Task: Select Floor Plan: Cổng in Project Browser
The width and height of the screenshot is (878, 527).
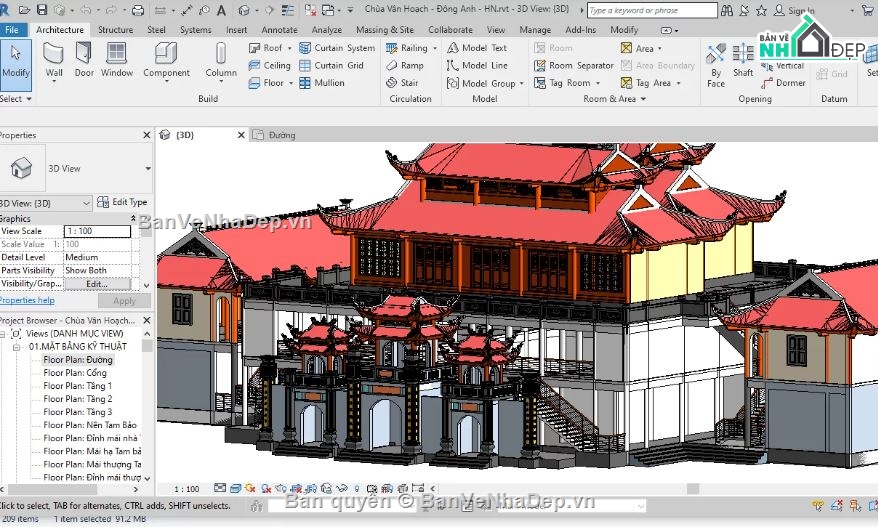Action: [x=74, y=373]
